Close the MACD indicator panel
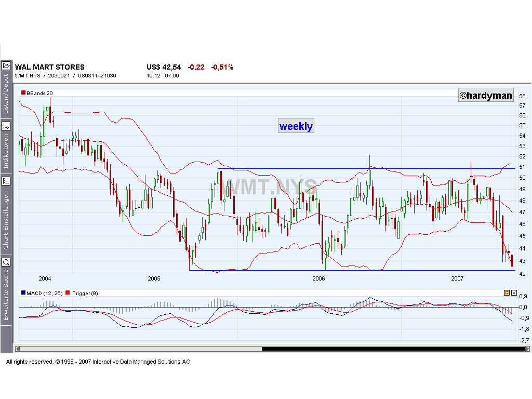 pyautogui.click(x=514, y=292)
